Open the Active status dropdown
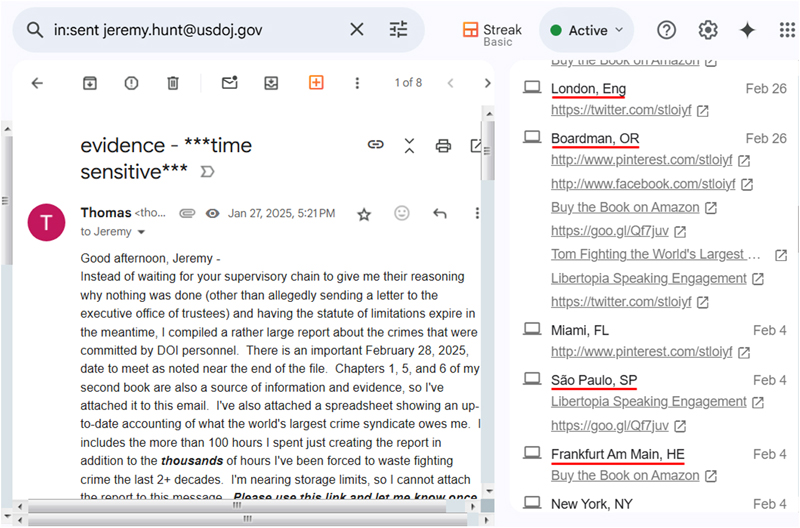800x528 pixels. tap(586, 30)
